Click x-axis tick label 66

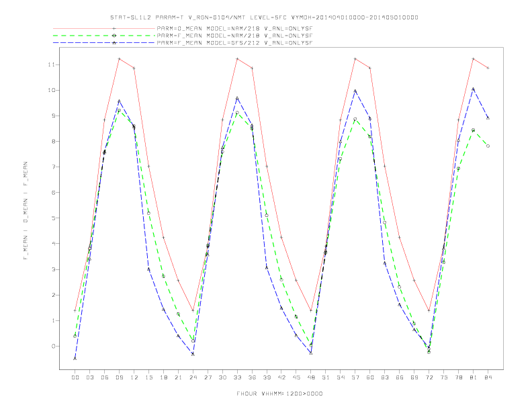400,377
